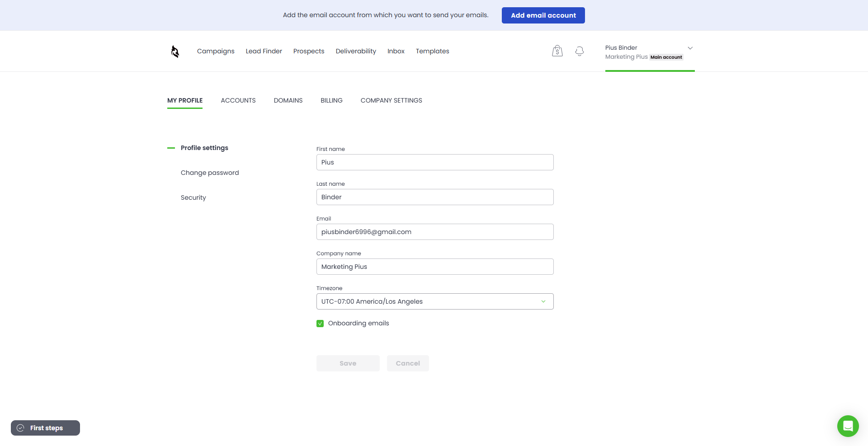Open Campaigns in the top navigation
The width and height of the screenshot is (868, 446).
click(216, 51)
